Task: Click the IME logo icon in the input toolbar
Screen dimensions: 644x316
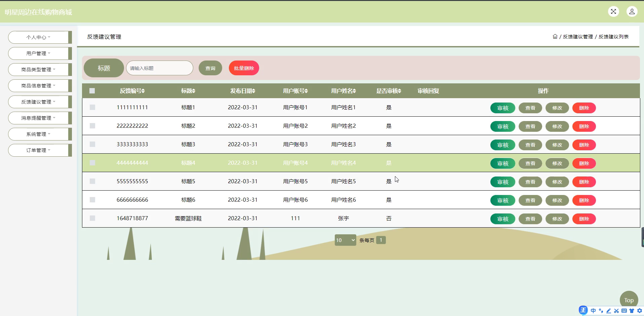Action: (583, 310)
